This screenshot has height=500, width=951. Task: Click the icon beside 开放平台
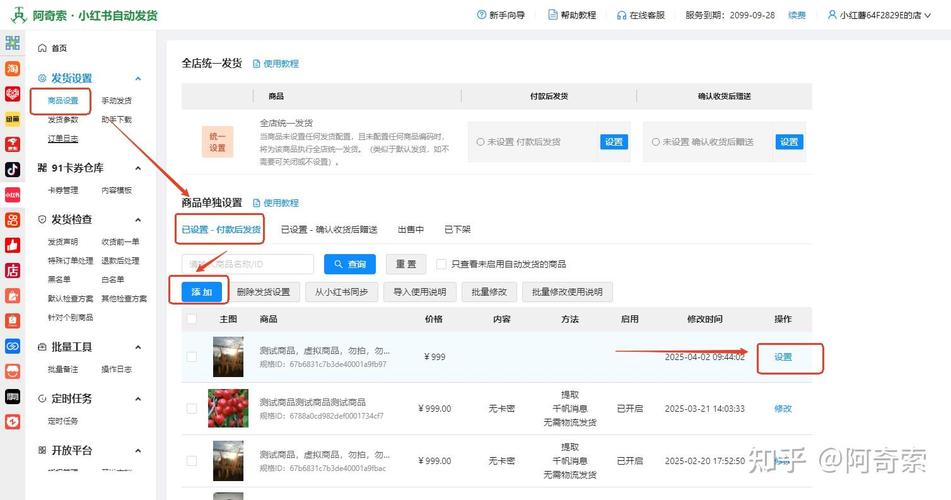[42, 450]
